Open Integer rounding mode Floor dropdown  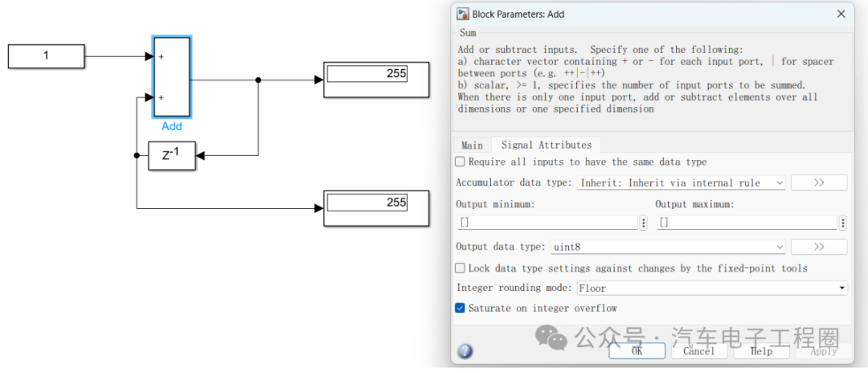click(712, 288)
